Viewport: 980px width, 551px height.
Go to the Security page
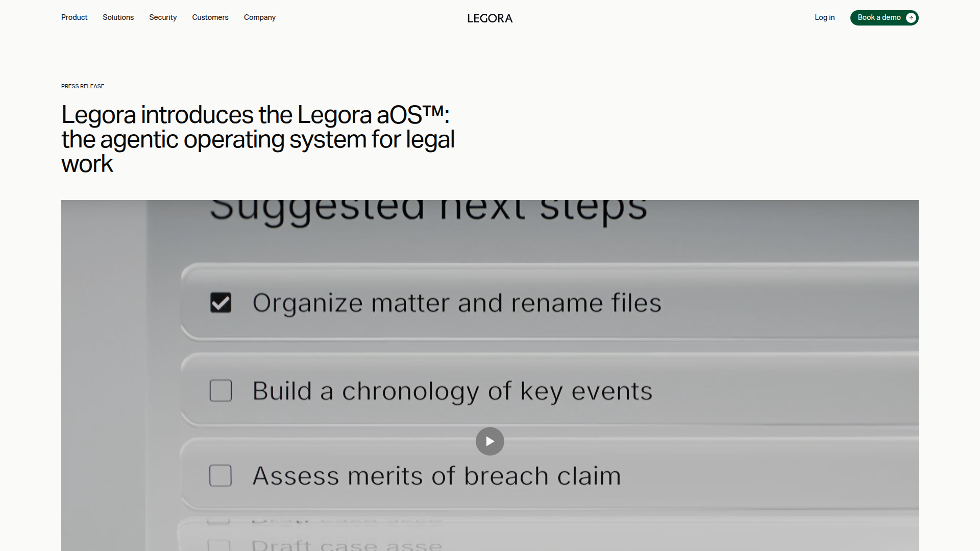(163, 17)
